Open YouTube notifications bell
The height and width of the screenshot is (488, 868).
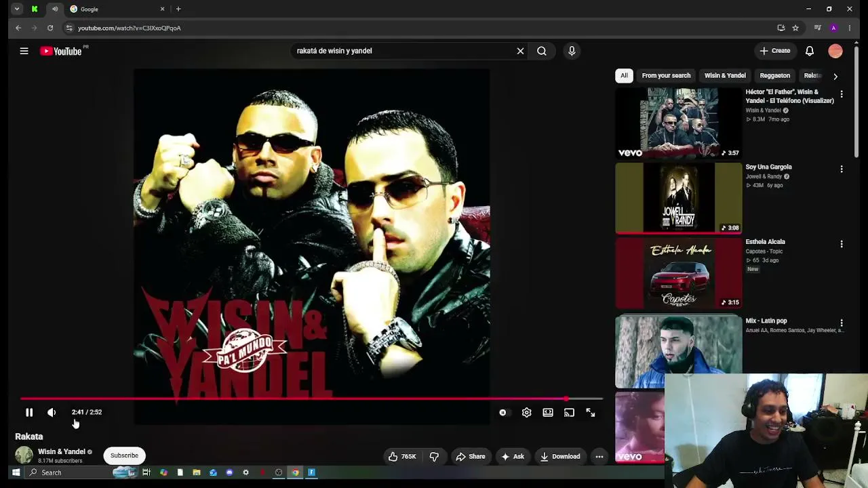[x=810, y=51]
